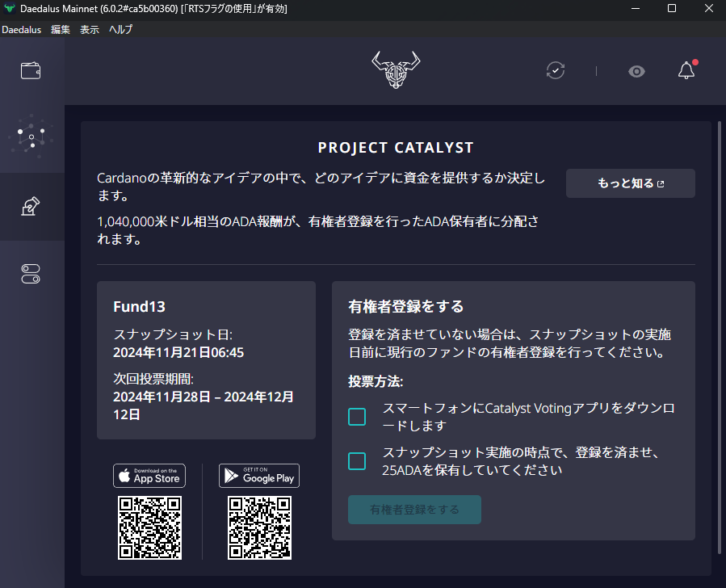Open the 編集 menu

click(61, 29)
